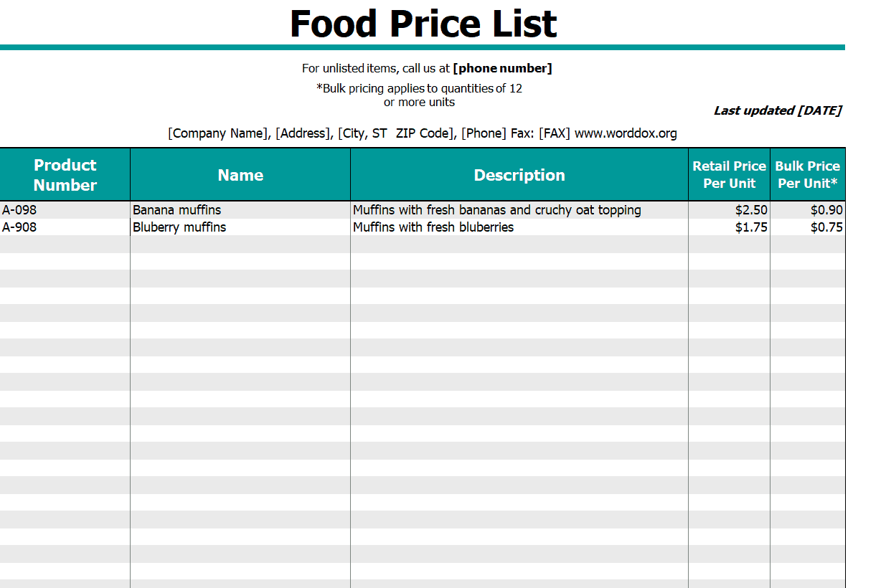
Task: Select the fresh bluberries description cell
Action: coord(519,227)
